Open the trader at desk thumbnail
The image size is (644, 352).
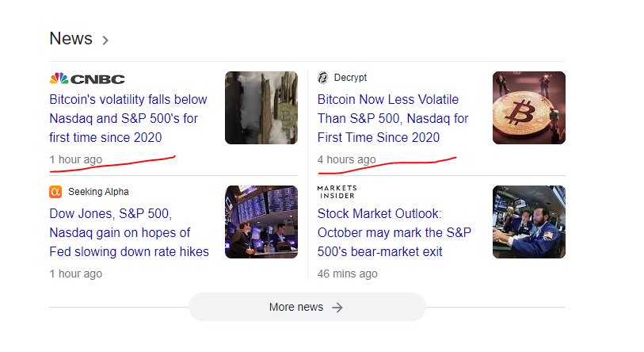point(529,222)
